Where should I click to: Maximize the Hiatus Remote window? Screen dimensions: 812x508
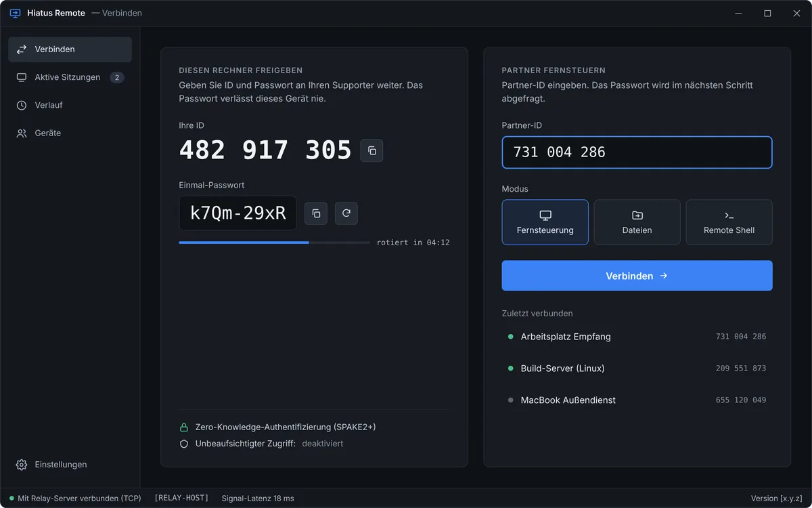point(767,14)
